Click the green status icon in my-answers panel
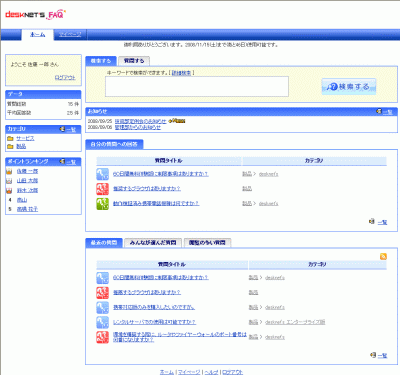Screen dimensions: 400x375 103,204
